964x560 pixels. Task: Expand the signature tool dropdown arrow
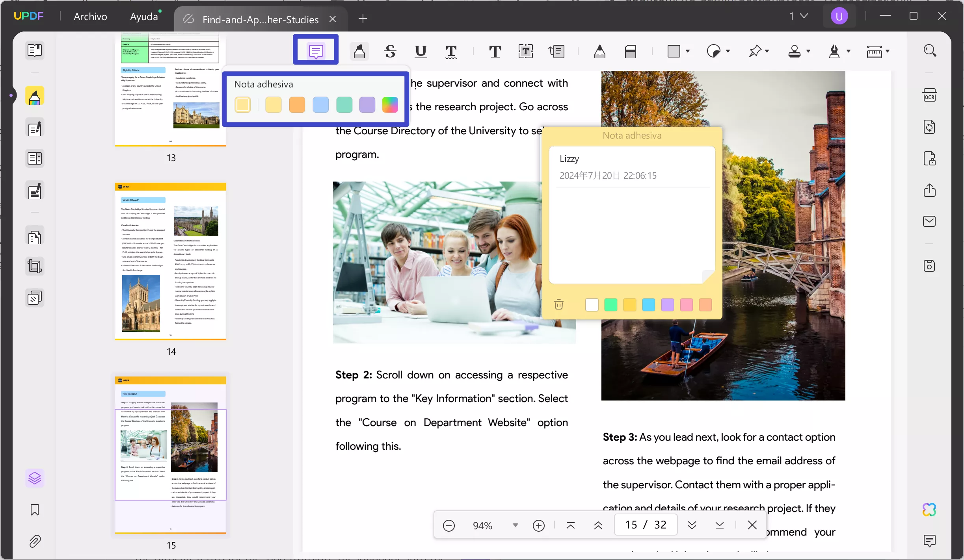[x=849, y=51]
